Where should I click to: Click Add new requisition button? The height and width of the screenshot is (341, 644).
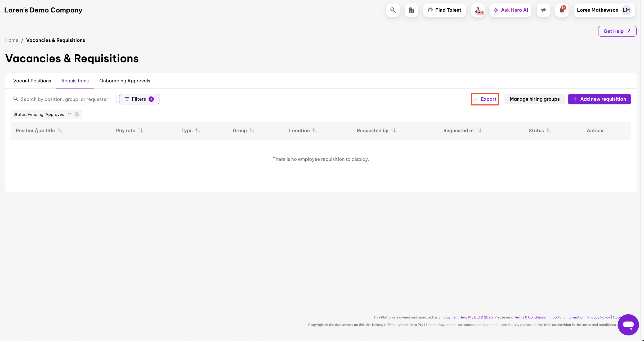[599, 99]
